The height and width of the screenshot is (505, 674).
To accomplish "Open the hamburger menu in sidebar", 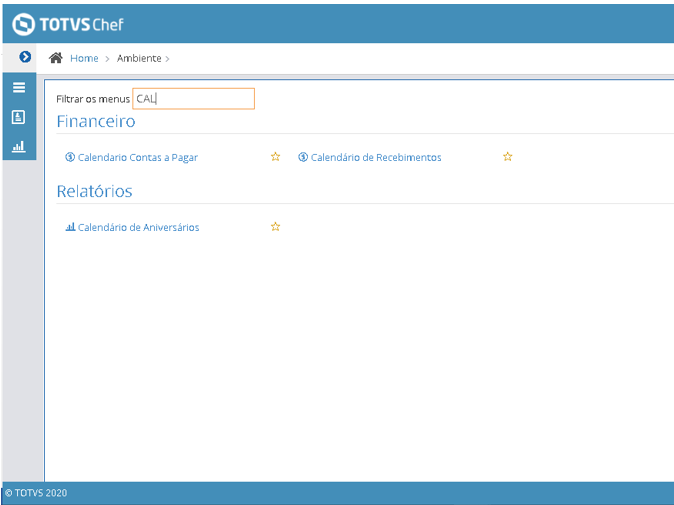I will 18,88.
